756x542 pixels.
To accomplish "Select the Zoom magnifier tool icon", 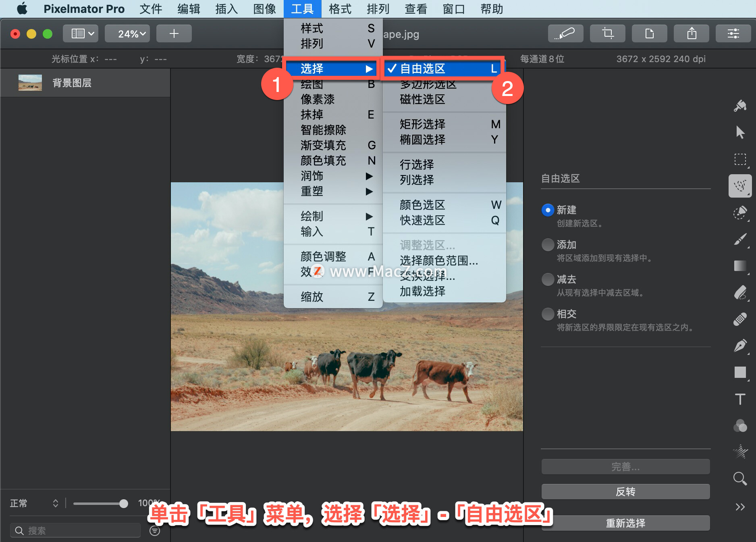I will point(740,479).
